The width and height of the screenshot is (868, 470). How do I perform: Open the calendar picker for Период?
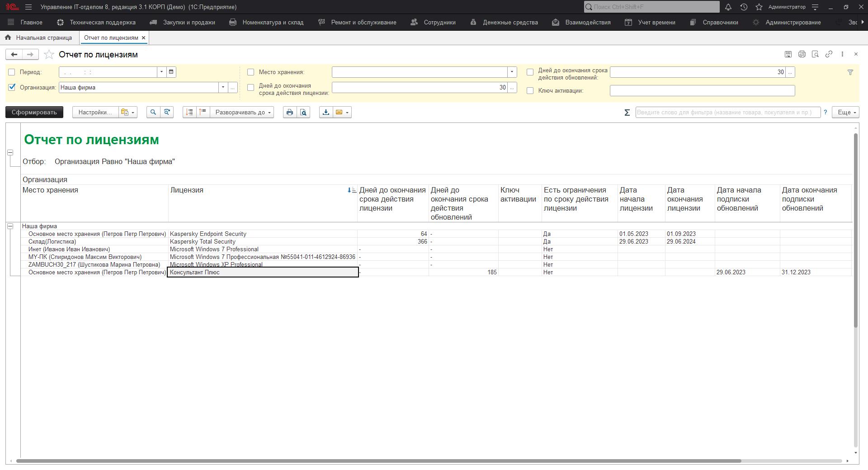171,72
